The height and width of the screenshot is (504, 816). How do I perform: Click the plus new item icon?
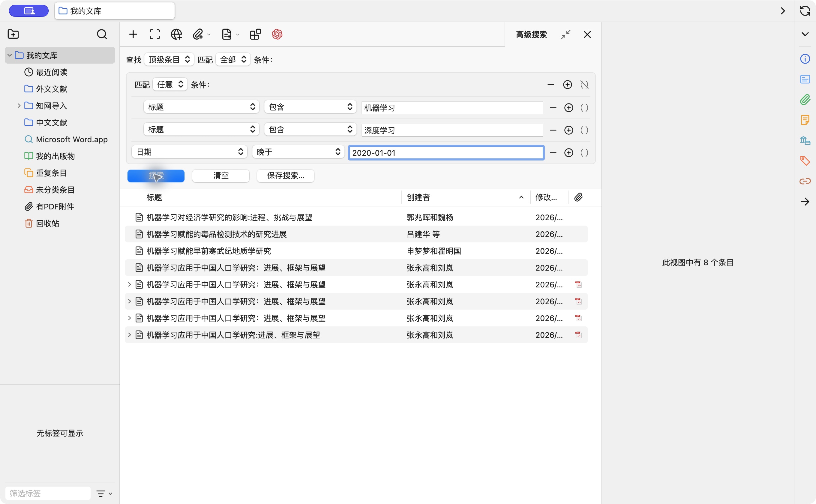pyautogui.click(x=133, y=34)
